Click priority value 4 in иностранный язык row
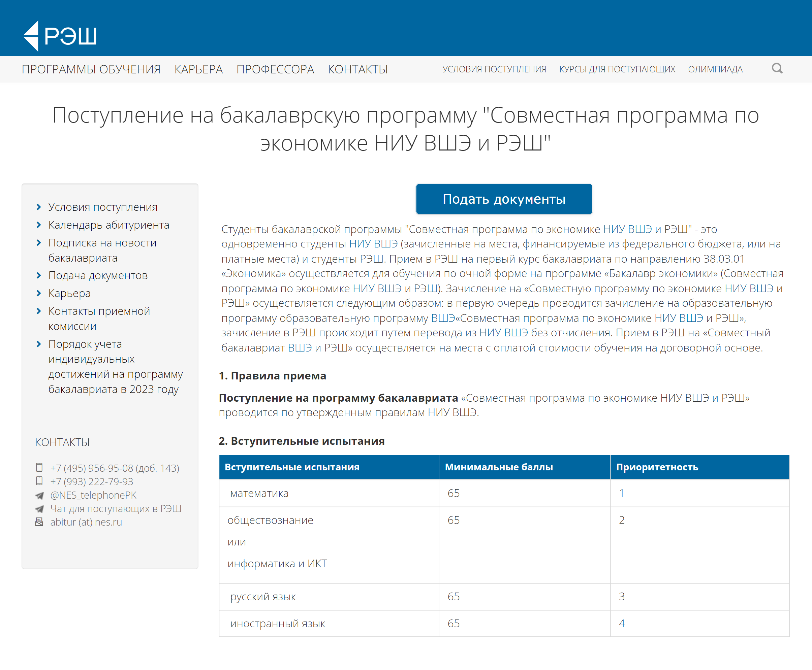This screenshot has height=670, width=812. pyautogui.click(x=622, y=624)
